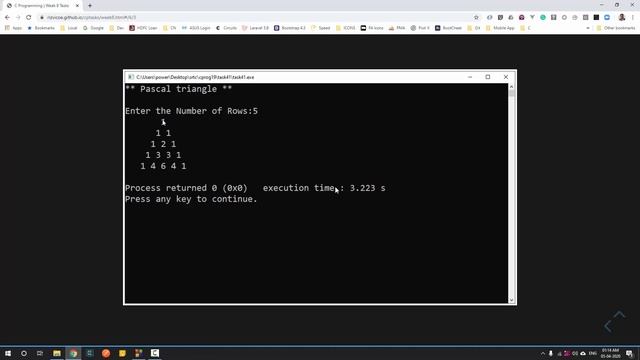Image resolution: width=640 pixels, height=360 pixels.
Task: Open the CN bookmarks folder
Action: tap(170, 28)
